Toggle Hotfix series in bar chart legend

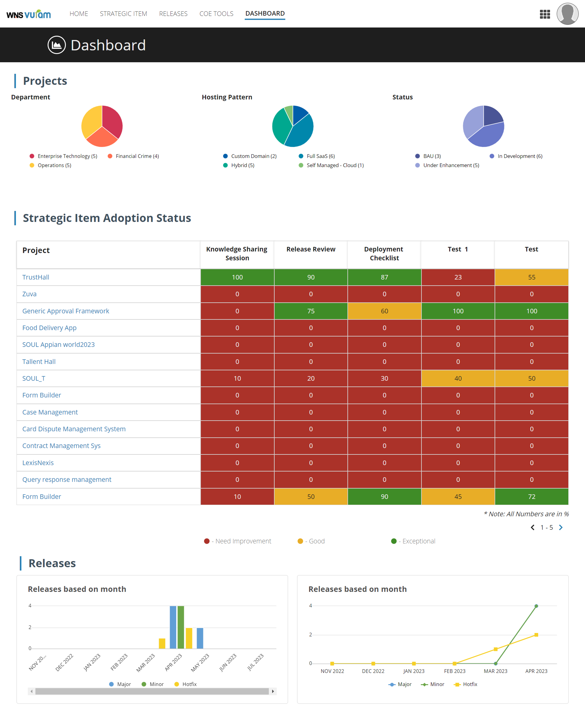(x=185, y=684)
